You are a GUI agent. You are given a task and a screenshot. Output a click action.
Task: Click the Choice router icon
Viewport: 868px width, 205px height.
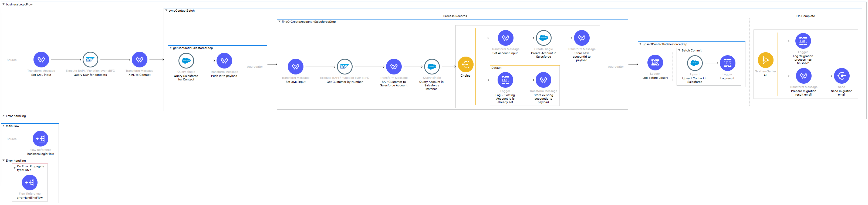465,64
